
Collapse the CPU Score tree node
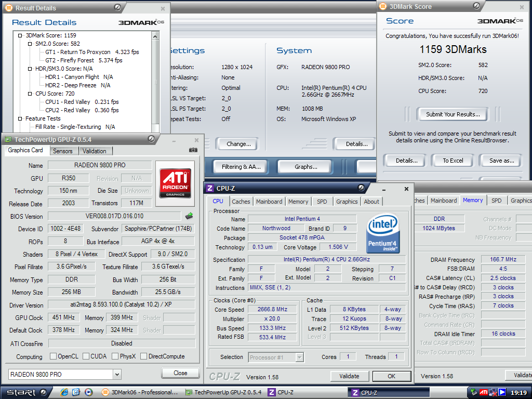(30, 94)
